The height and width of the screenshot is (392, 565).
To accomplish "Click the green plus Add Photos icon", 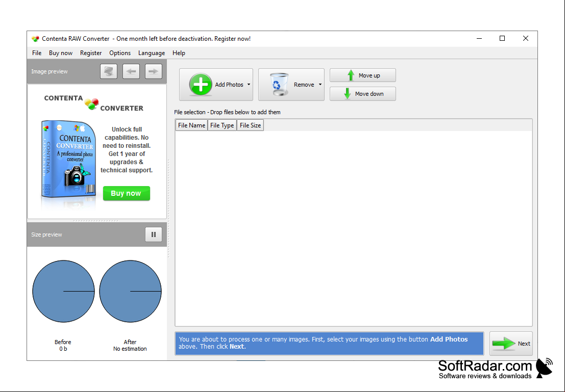I will (201, 85).
